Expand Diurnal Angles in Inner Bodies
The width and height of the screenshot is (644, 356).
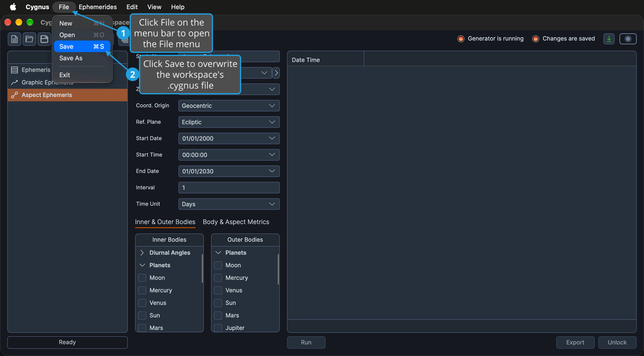click(x=142, y=253)
